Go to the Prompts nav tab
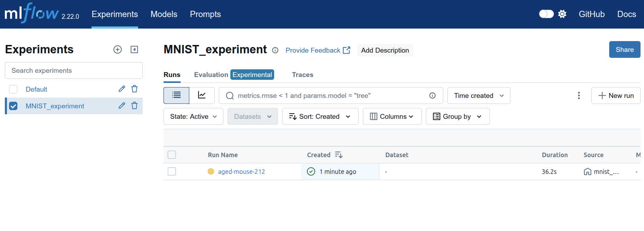Screen dimensions: 644x231 205,14
